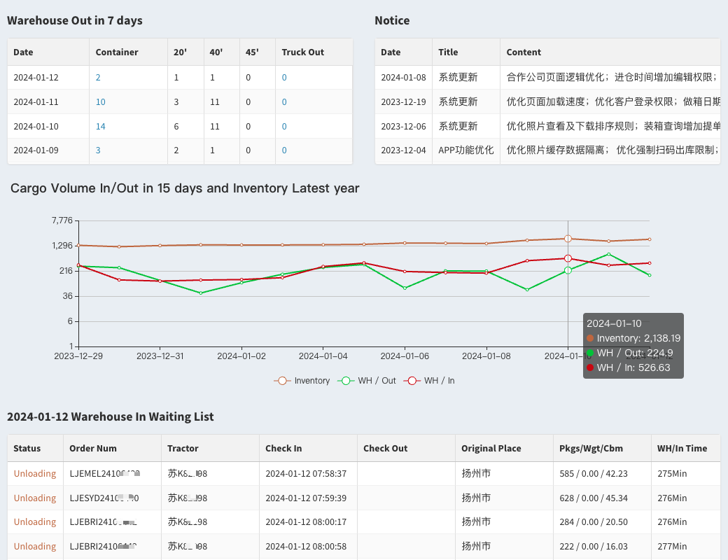Click the Pkgs/Wgt/Cbm column header
This screenshot has height=560, width=728.
pos(591,448)
